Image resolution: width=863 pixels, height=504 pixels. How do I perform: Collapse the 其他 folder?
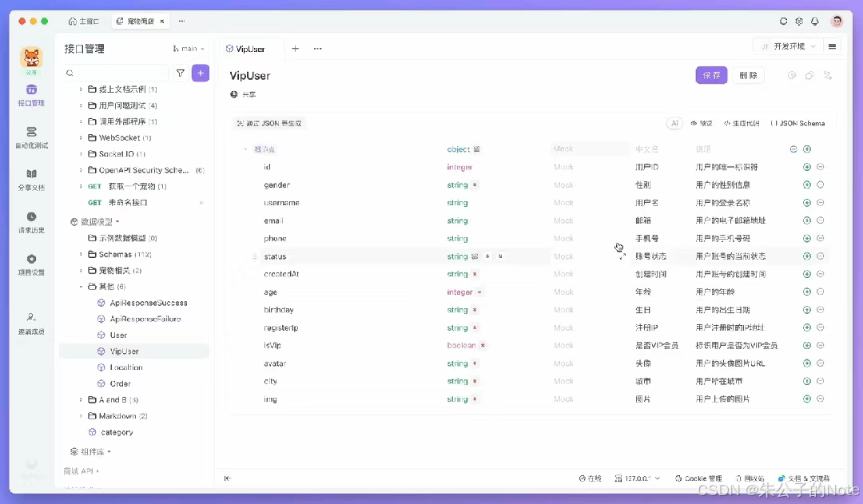81,287
